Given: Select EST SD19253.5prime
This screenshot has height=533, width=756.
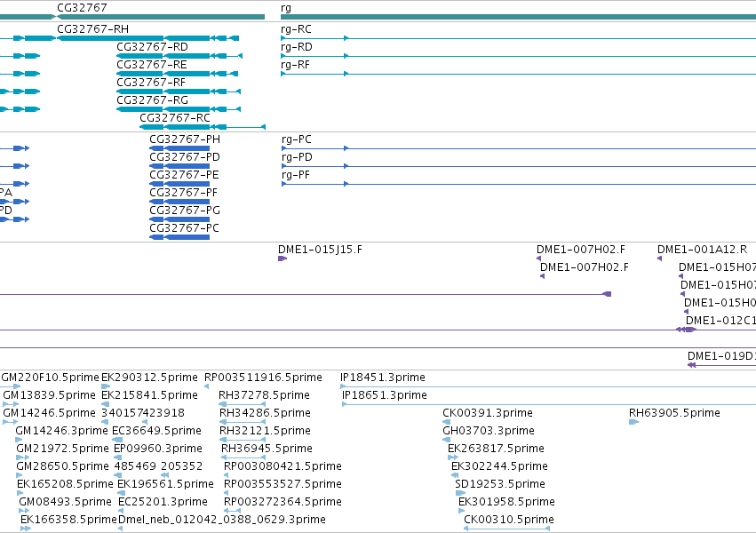Looking at the screenshot, I should click(500, 484).
